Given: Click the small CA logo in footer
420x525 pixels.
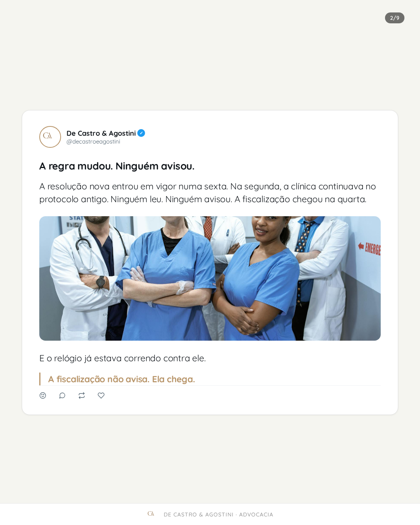Looking at the screenshot, I should pos(151,514).
